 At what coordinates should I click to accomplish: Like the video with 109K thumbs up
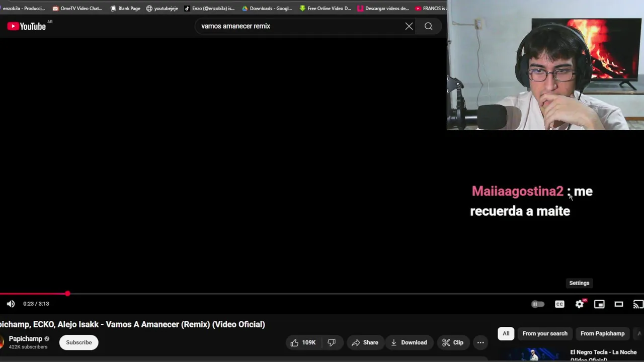[303, 342]
